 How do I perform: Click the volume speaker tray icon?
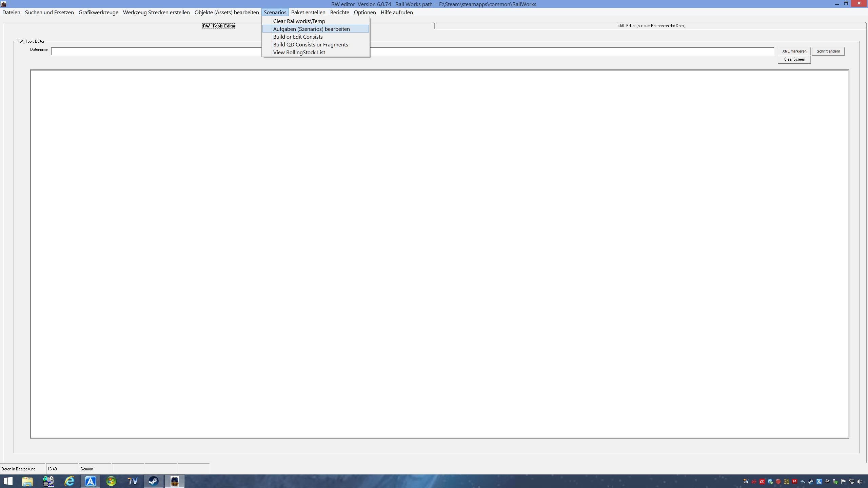click(860, 482)
